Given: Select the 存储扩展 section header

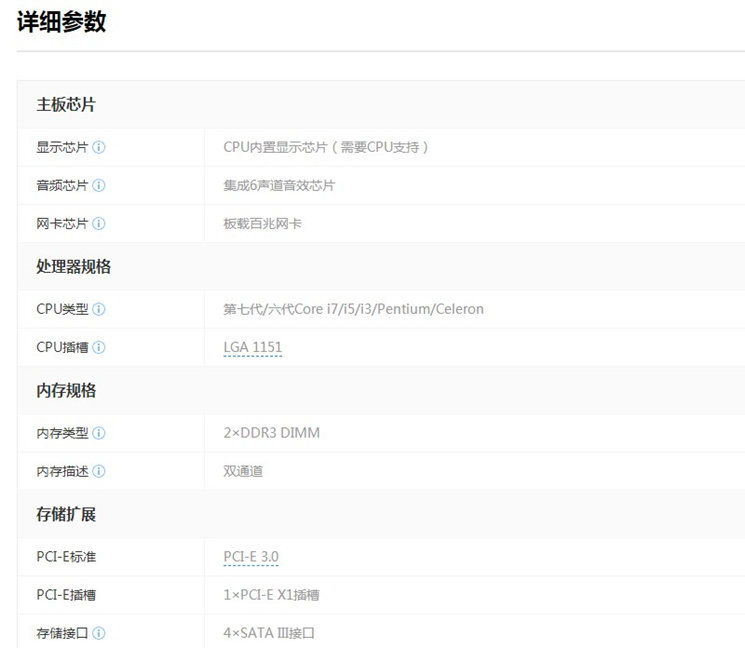Looking at the screenshot, I should click(x=66, y=514).
